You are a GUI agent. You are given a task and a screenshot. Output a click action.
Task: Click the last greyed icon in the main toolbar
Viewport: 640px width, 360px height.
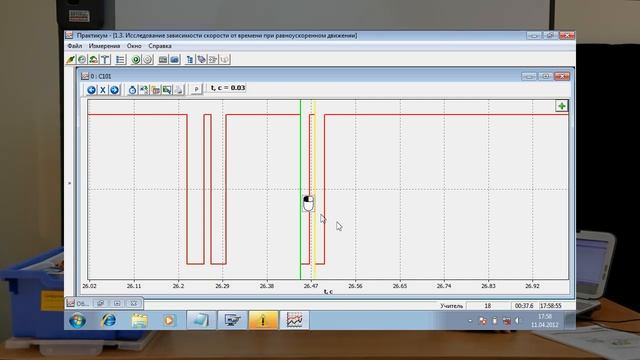[x=224, y=60]
